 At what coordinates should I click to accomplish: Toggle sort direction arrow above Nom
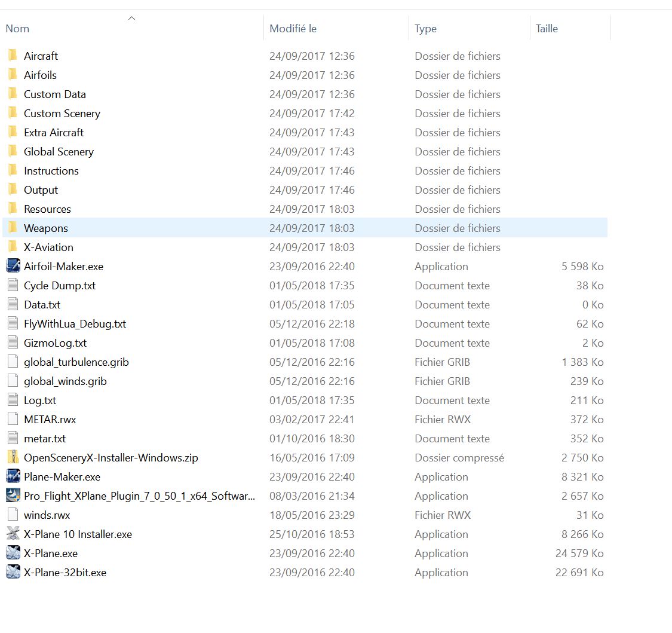[x=132, y=18]
